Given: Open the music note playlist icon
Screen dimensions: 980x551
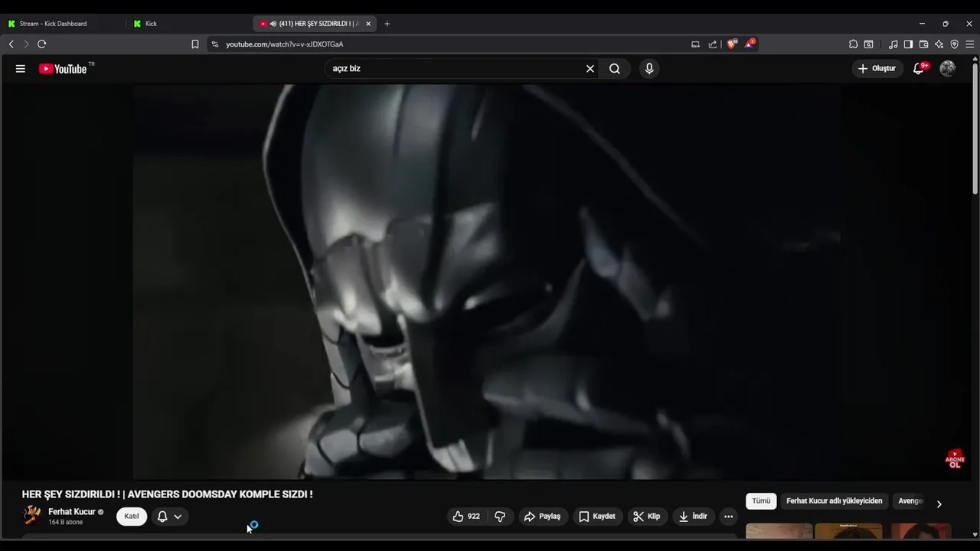Looking at the screenshot, I should point(893,44).
